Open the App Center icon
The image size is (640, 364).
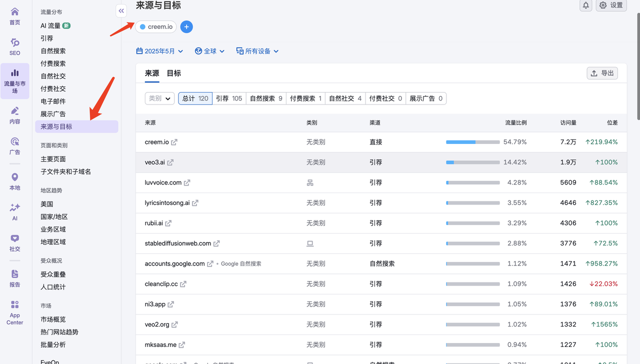pyautogui.click(x=15, y=312)
